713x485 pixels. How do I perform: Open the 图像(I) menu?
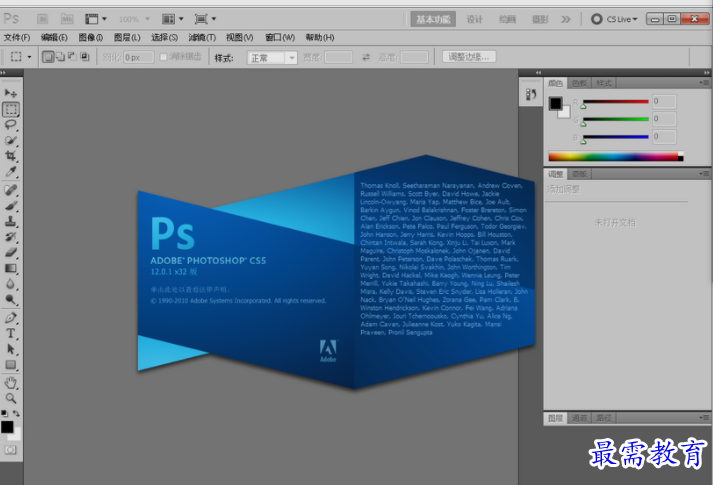pyautogui.click(x=90, y=37)
